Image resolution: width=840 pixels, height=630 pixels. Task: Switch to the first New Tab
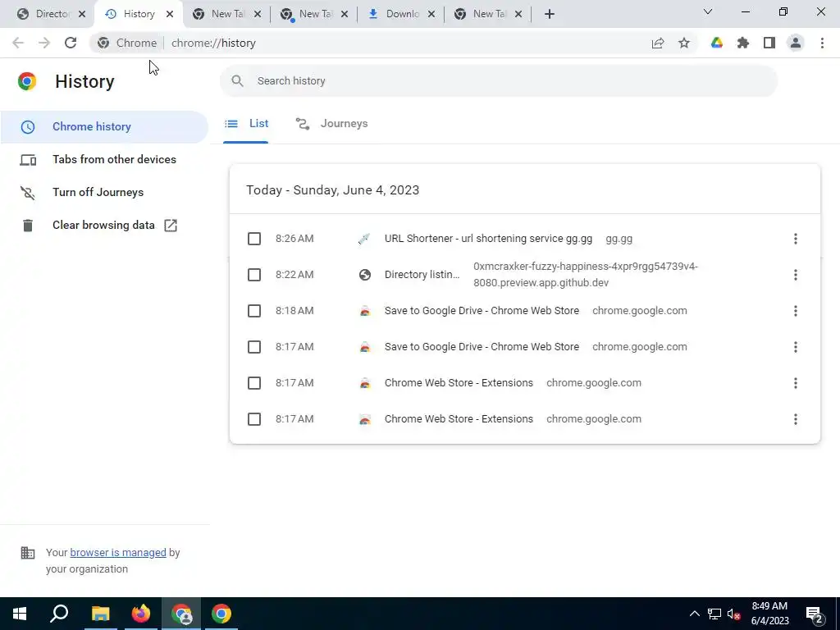(227, 14)
